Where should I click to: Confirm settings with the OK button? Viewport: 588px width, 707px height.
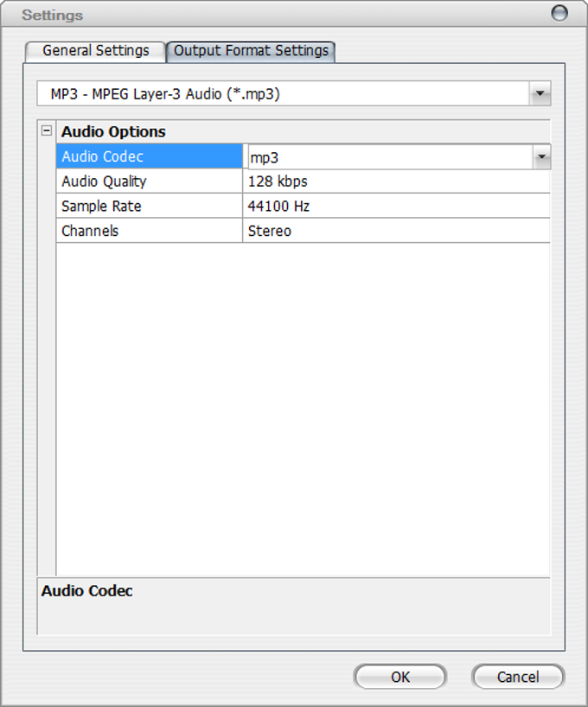tap(400, 677)
